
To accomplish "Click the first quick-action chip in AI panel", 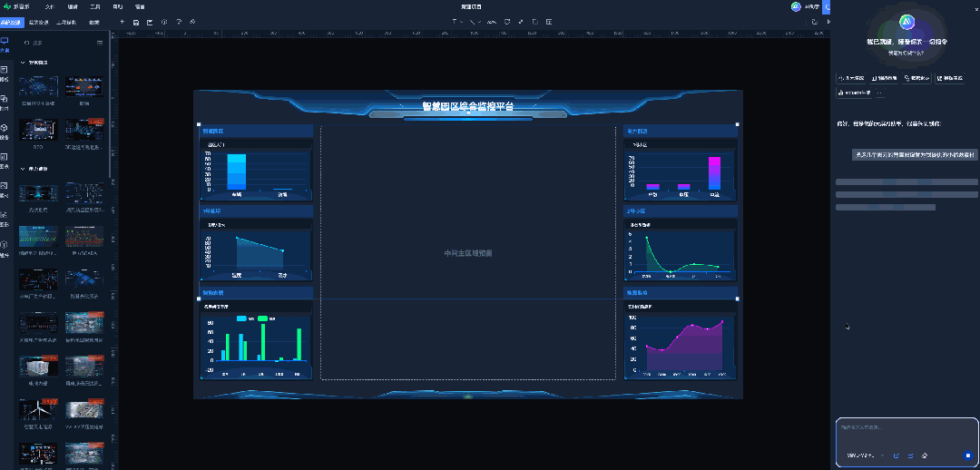I will [851, 78].
